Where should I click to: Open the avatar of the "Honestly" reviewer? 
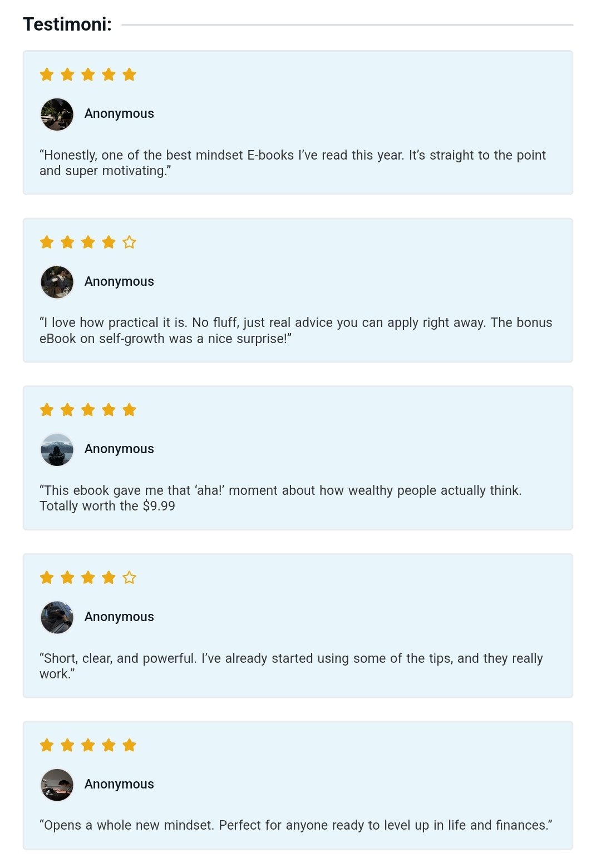click(57, 114)
